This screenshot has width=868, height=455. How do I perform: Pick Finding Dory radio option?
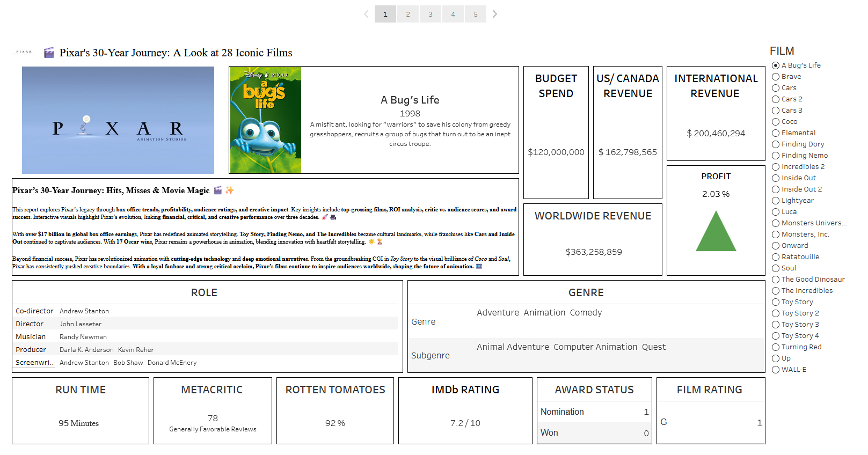[776, 144]
